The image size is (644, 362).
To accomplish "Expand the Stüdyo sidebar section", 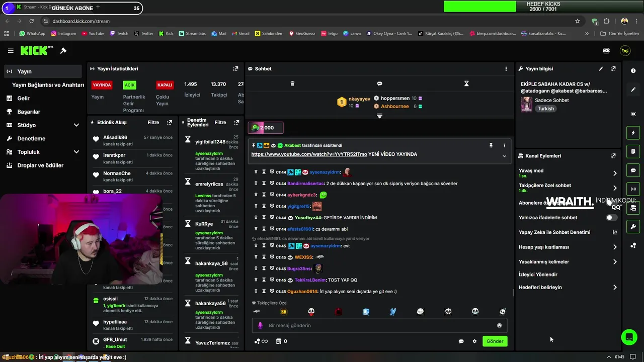I will [76, 125].
